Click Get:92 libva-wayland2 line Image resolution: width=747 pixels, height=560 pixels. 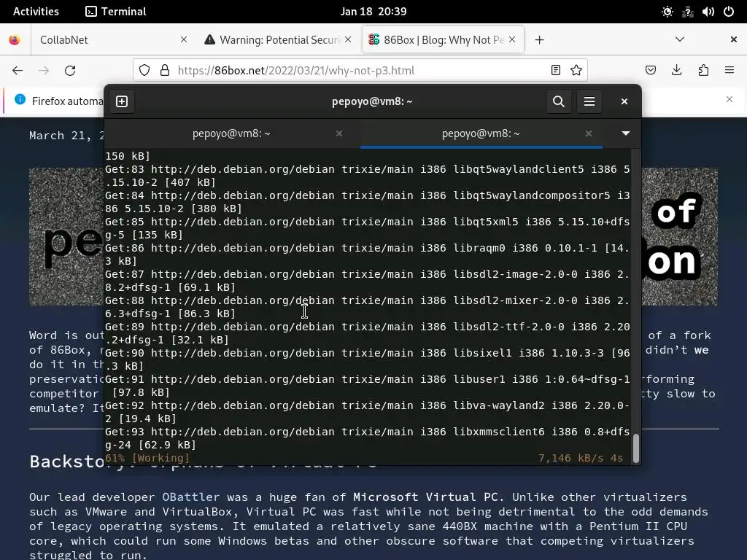pyautogui.click(x=368, y=412)
